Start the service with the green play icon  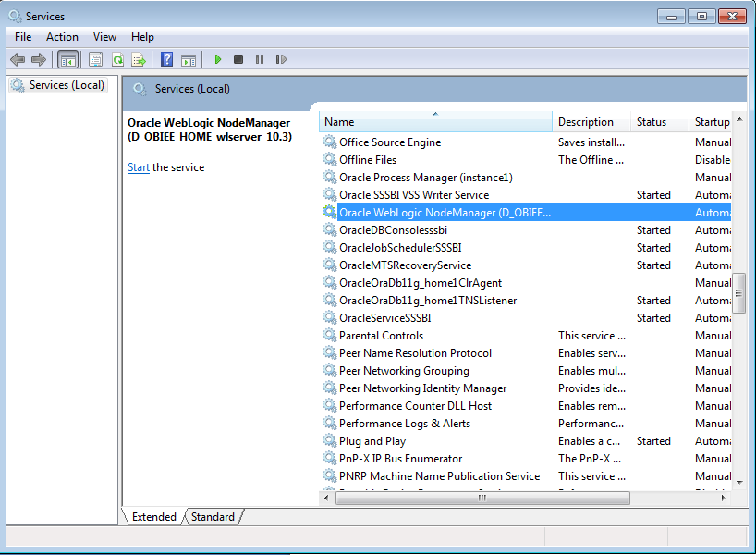[x=218, y=59]
